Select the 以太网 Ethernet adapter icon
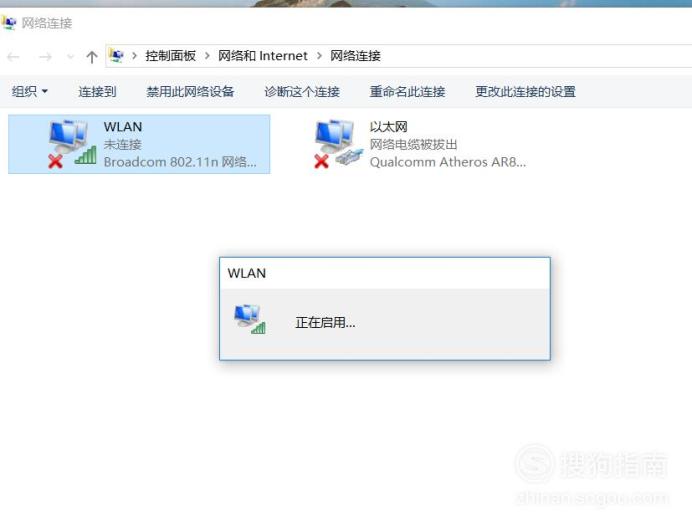Viewport: 692px width, 532px height. click(338, 143)
